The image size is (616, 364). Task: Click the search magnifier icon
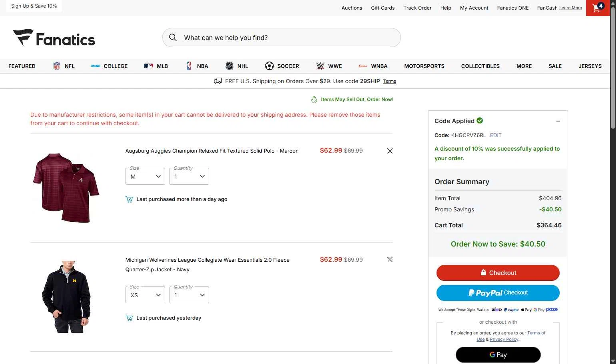(173, 38)
